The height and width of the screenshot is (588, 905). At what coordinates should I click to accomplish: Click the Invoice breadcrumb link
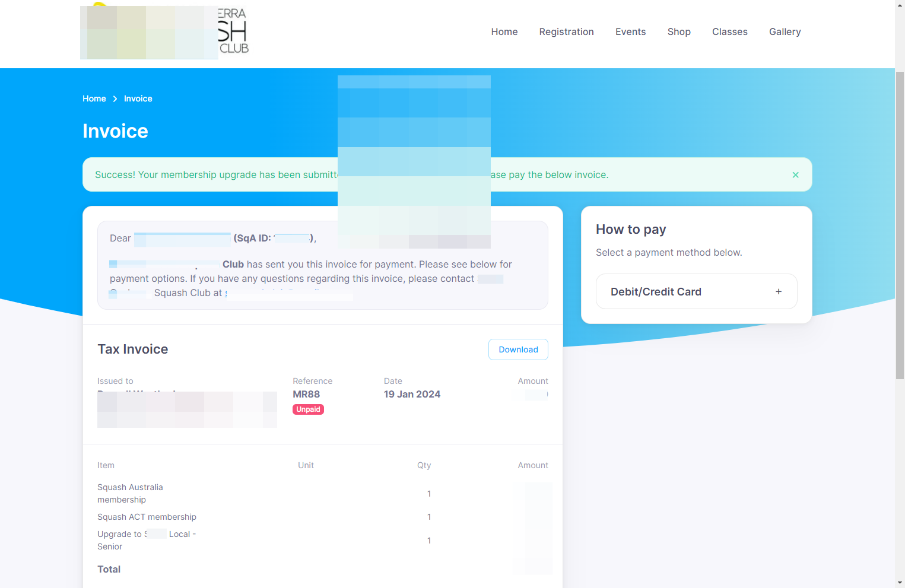click(138, 98)
